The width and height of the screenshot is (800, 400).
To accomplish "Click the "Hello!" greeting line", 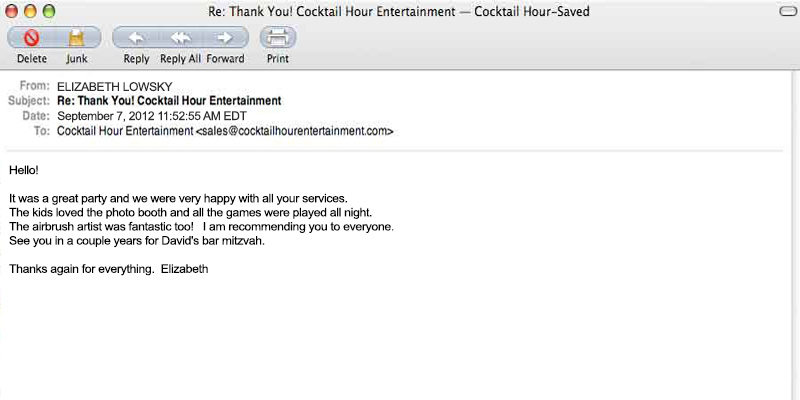I will [24, 170].
